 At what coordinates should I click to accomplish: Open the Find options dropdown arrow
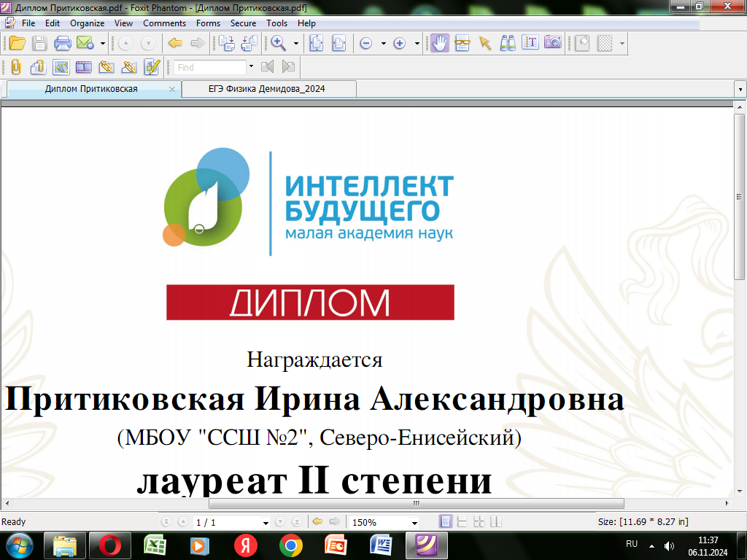pyautogui.click(x=251, y=67)
